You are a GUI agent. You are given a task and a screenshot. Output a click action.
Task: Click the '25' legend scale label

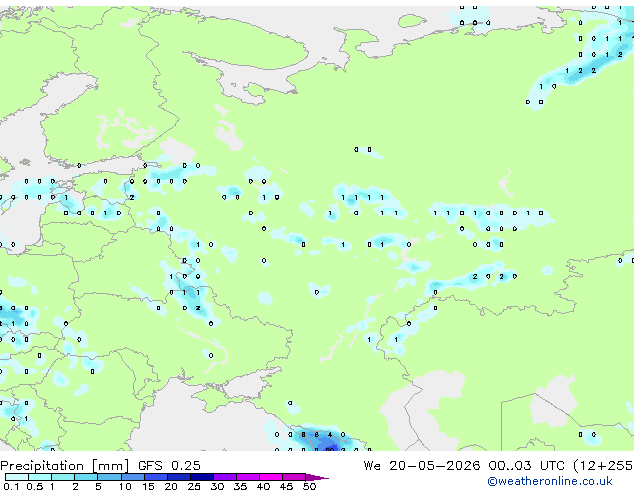194,486
